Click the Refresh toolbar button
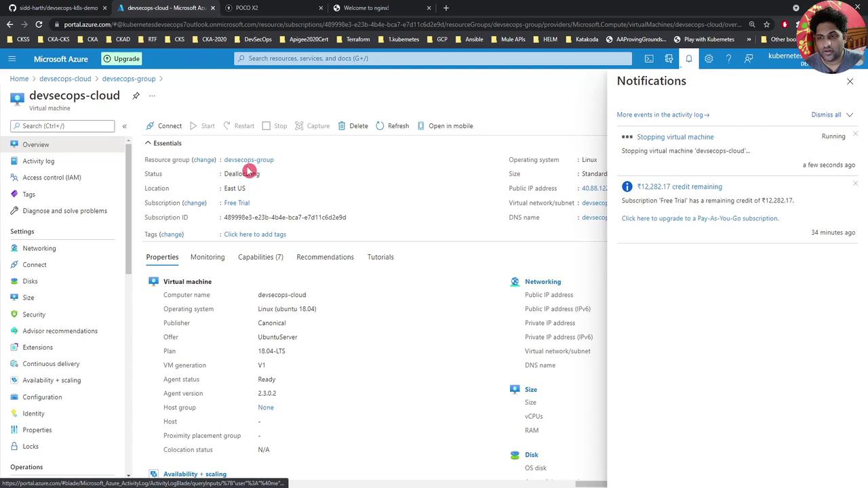This screenshot has width=868, height=488. pyautogui.click(x=392, y=126)
